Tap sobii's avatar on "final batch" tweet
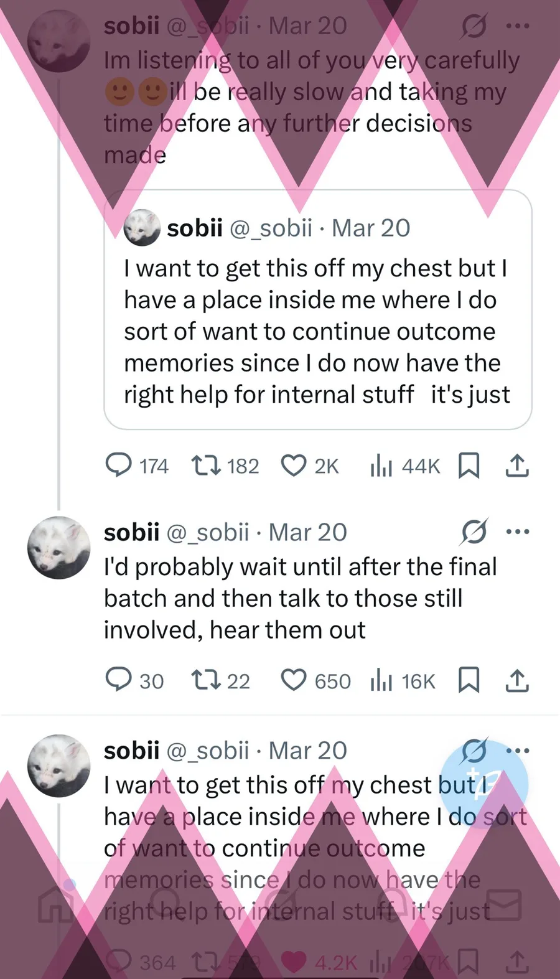This screenshot has height=979, width=560. pos(59,548)
